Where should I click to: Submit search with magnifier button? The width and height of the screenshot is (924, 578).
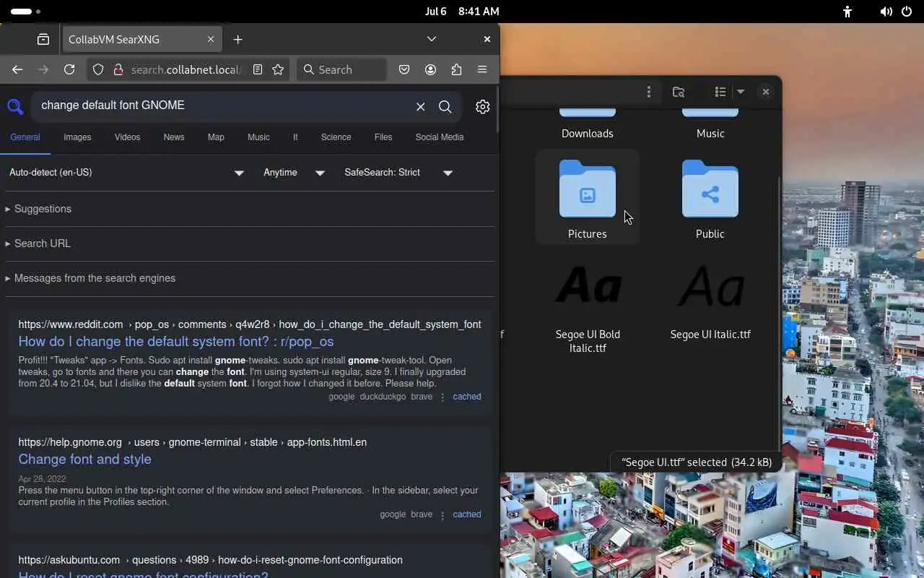tap(445, 107)
